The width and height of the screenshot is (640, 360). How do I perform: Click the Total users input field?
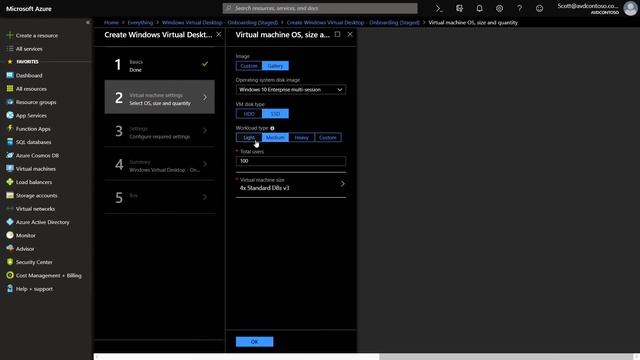[291, 161]
